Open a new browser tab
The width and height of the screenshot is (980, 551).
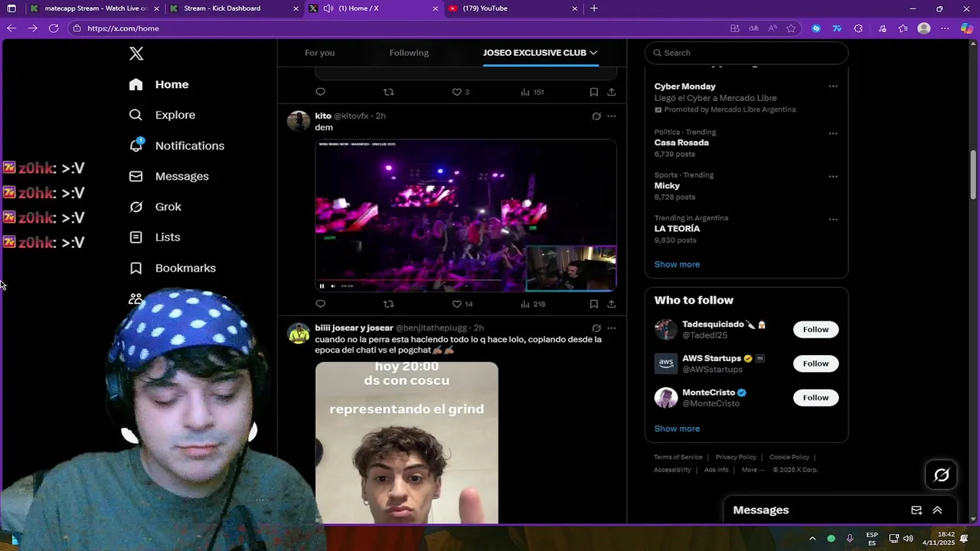[594, 8]
